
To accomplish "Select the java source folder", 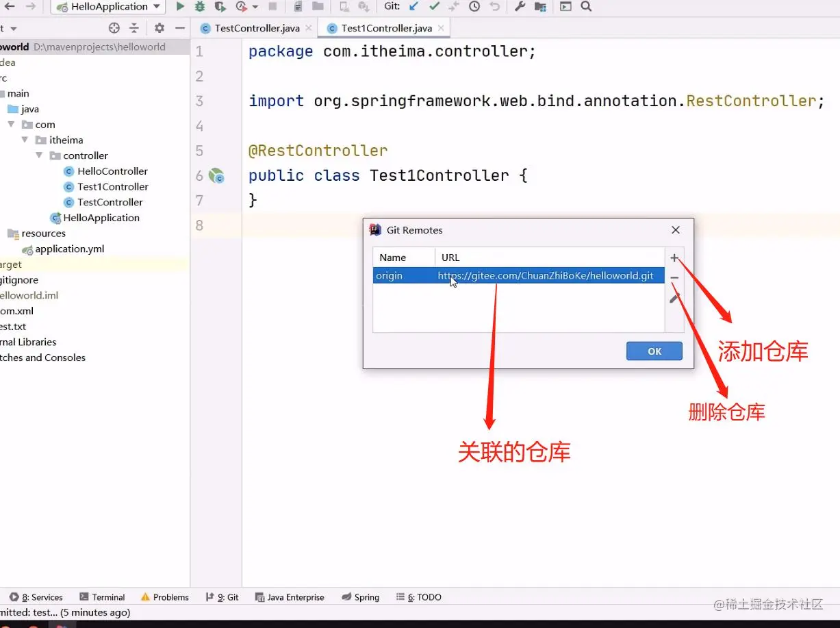I will point(23,109).
